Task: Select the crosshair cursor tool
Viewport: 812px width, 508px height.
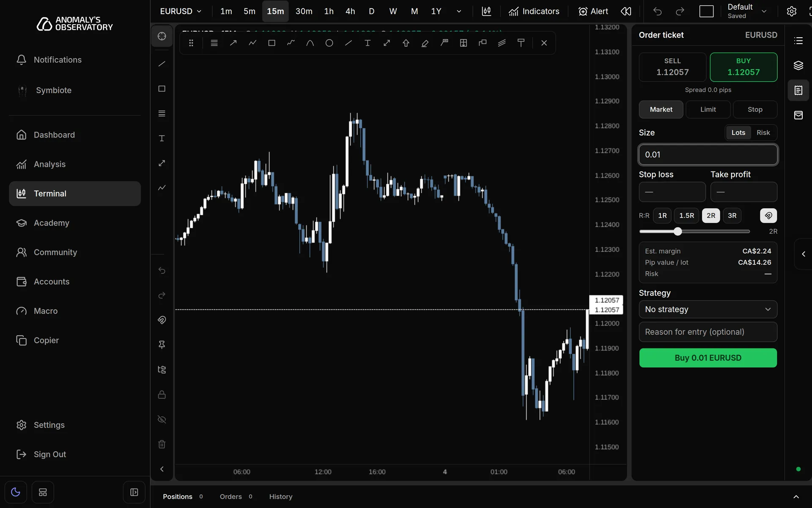Action: (162, 36)
